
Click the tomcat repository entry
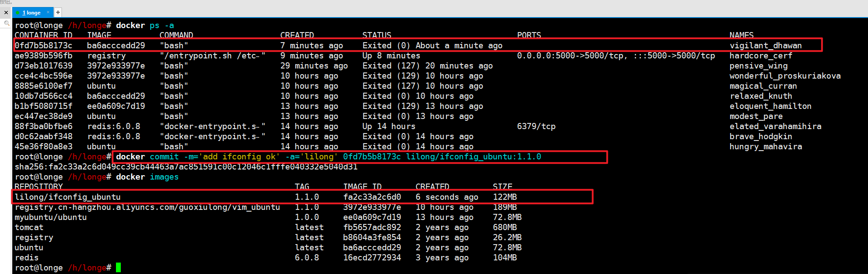[x=29, y=227]
